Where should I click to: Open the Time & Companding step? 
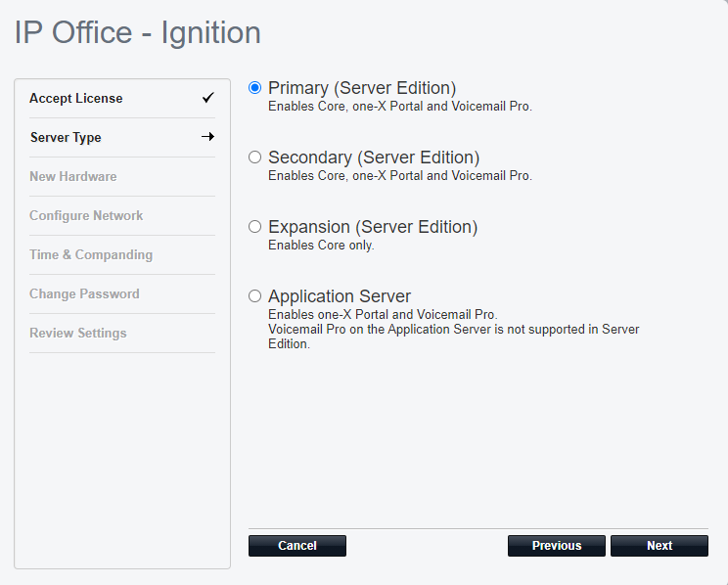pyautogui.click(x=122, y=255)
